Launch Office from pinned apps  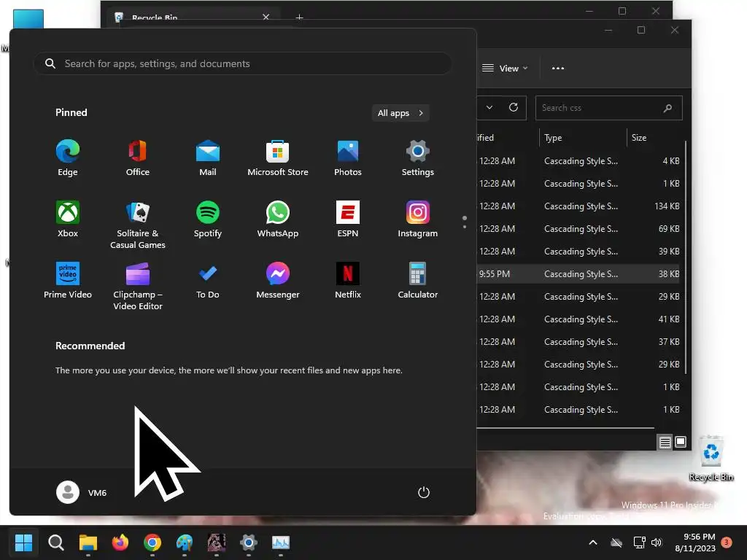138,158
